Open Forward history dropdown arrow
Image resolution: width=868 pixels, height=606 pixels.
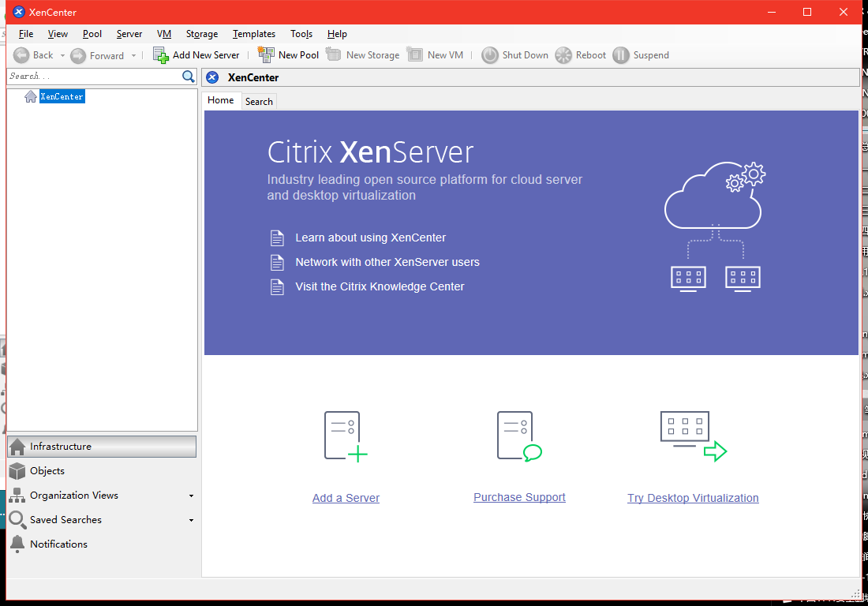tap(133, 55)
